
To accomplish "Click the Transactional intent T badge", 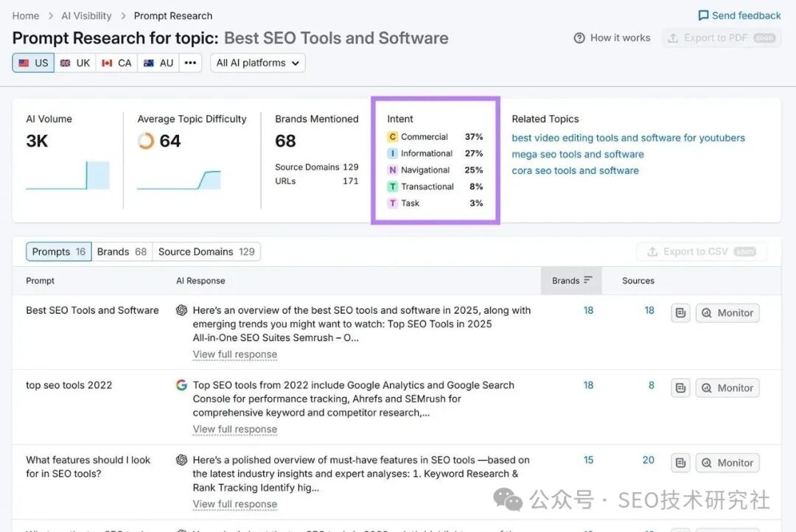I will (x=392, y=186).
